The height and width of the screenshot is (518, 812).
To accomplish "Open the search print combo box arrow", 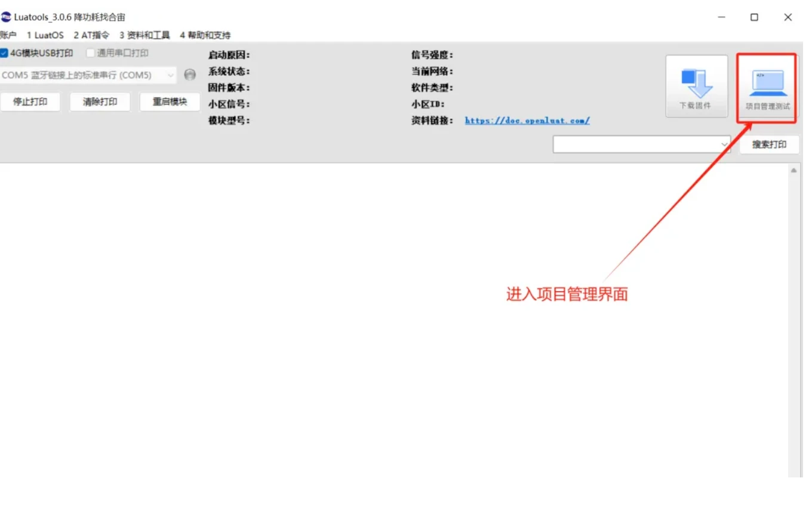I will (x=724, y=144).
